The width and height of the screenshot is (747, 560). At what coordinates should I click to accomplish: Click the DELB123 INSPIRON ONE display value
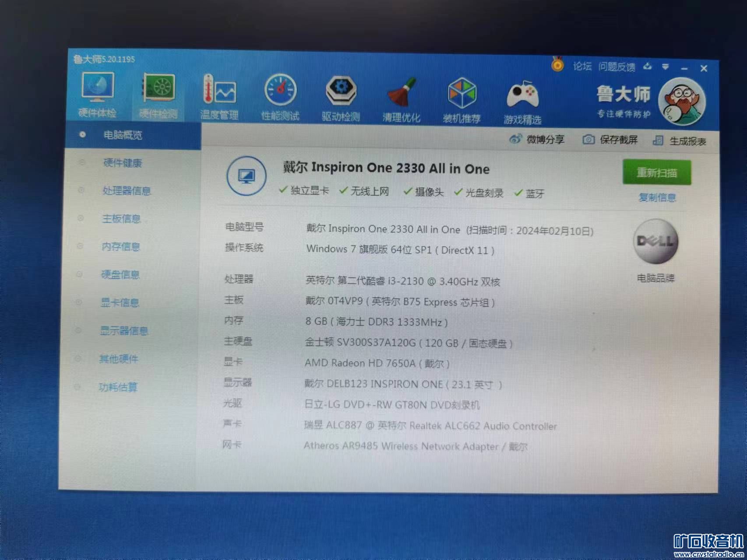(403, 384)
